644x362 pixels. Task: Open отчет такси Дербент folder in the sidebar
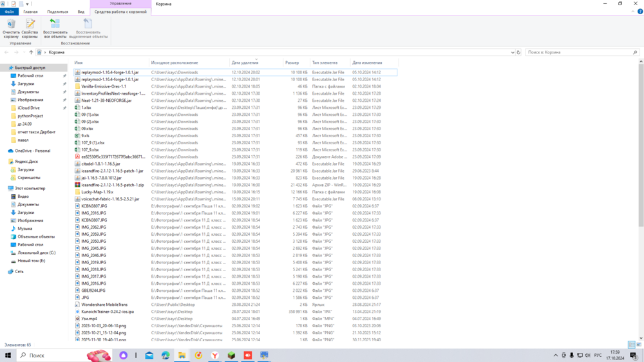click(36, 132)
